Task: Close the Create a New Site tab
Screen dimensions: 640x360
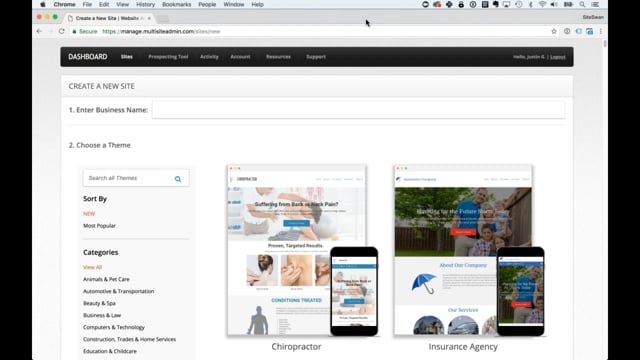Action: tap(149, 18)
